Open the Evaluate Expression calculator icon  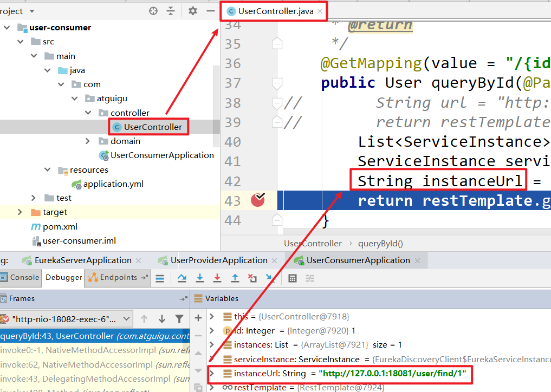(293, 278)
